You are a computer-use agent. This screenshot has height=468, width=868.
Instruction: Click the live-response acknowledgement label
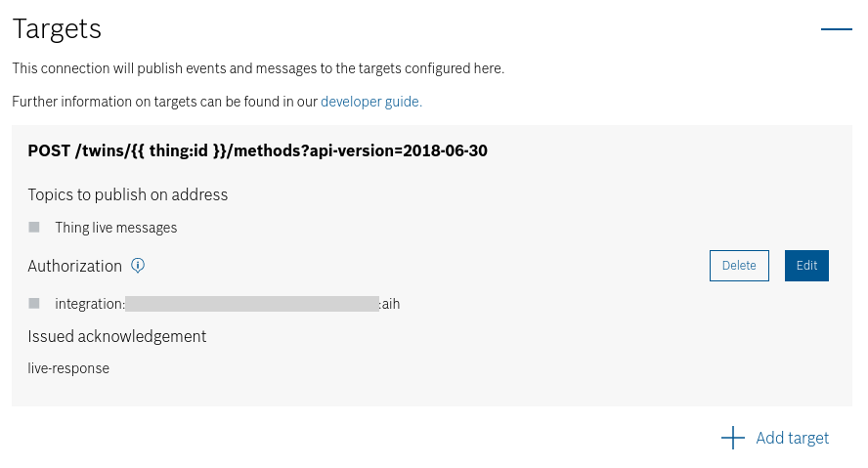[68, 368]
